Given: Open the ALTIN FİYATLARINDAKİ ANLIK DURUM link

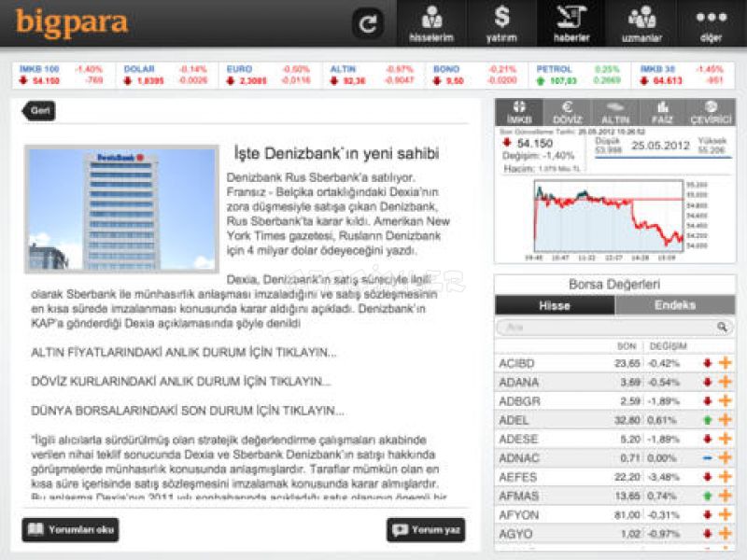Looking at the screenshot, I should click(x=184, y=353).
